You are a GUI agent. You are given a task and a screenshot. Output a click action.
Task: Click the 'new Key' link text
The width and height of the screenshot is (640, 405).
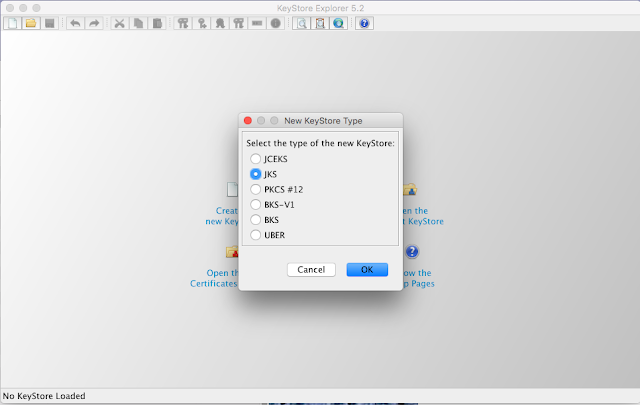222,221
